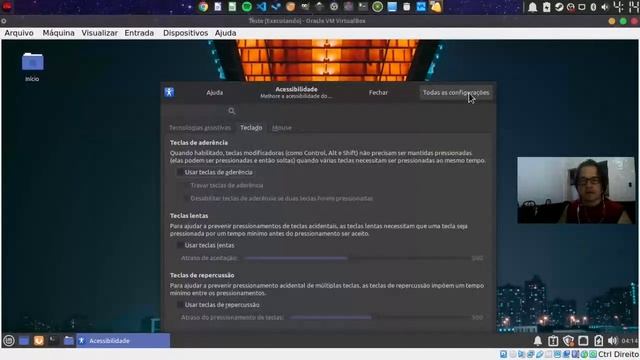The height and width of the screenshot is (360, 640).
Task: Click the search magnifier icon in Acessibilidade
Action: point(232,111)
